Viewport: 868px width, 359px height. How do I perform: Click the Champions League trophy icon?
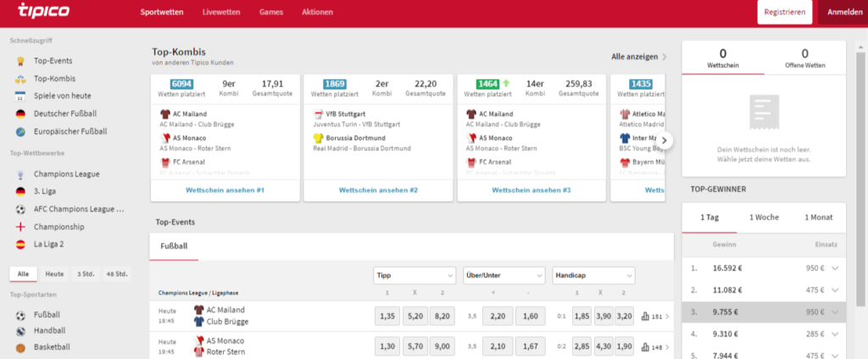[x=20, y=174]
